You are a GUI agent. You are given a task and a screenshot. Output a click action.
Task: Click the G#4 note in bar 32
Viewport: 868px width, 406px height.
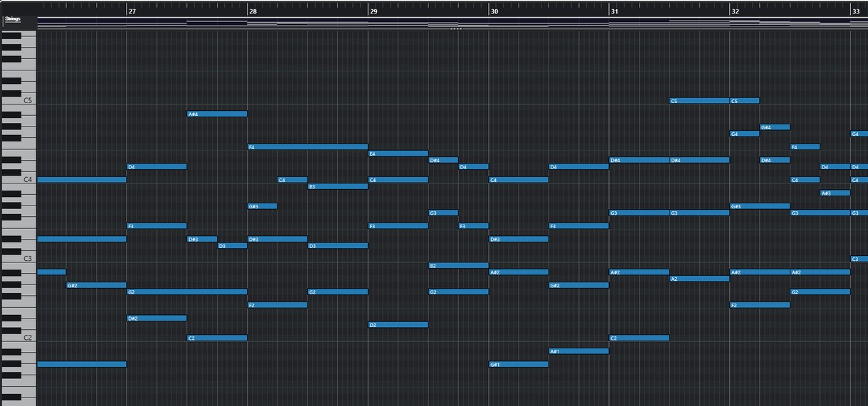(775, 127)
